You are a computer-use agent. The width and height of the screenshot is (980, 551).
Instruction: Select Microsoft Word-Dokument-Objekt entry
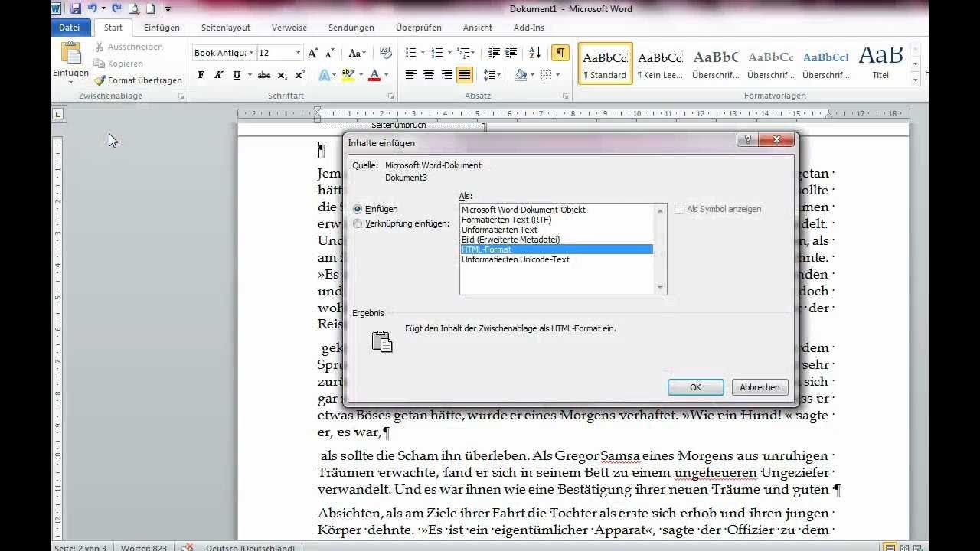(x=557, y=210)
